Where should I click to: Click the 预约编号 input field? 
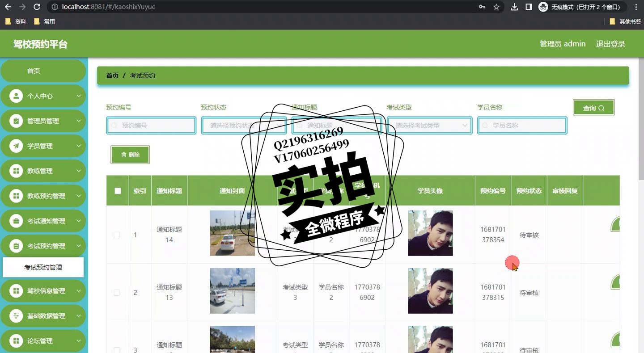tap(151, 126)
